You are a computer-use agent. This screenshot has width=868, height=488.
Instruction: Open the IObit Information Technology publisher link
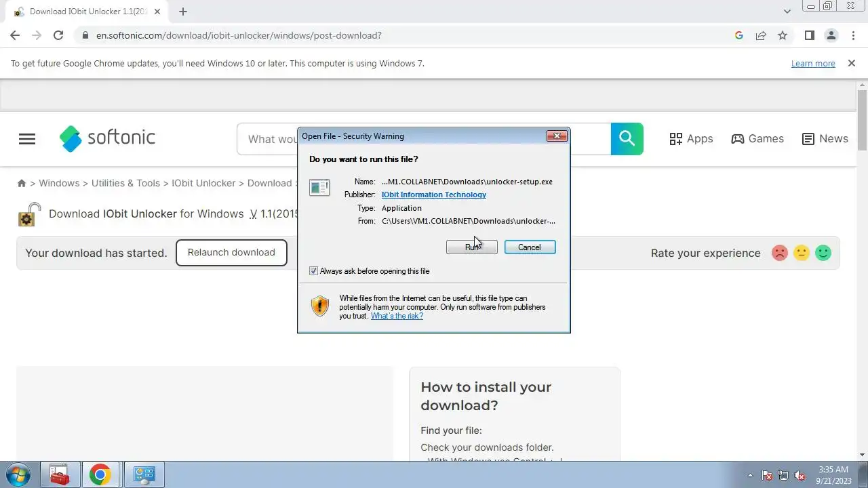(434, 195)
